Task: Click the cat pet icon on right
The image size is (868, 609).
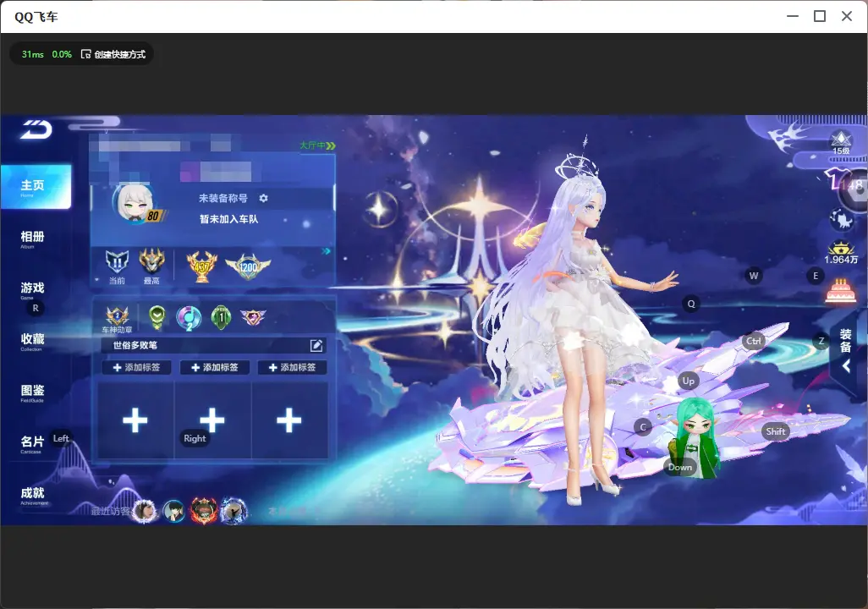Action: 842,220
